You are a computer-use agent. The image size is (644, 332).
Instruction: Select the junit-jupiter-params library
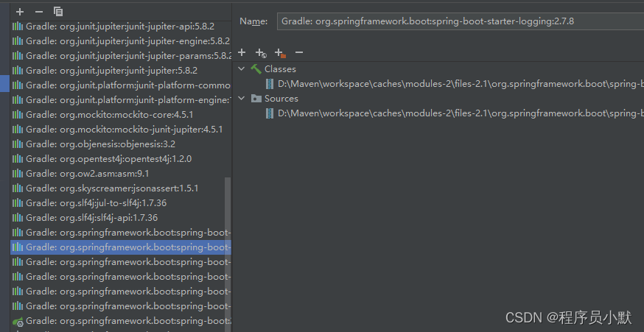(121, 56)
